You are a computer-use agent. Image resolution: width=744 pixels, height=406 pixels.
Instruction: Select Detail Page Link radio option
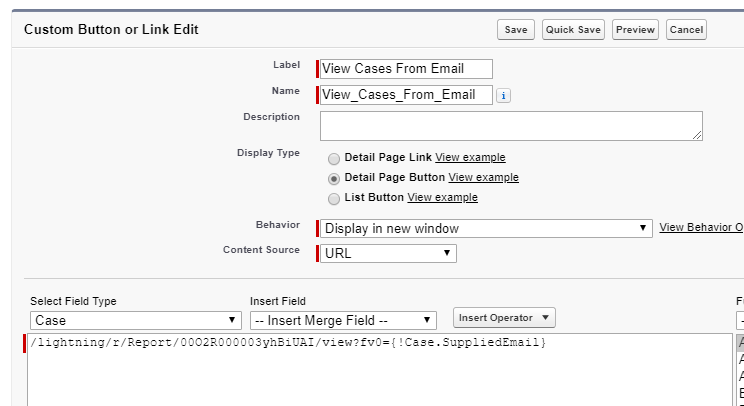tap(334, 158)
